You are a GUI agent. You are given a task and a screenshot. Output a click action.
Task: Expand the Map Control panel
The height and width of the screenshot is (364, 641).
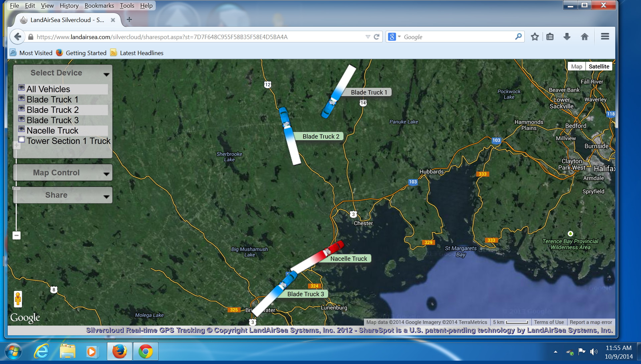tap(106, 174)
